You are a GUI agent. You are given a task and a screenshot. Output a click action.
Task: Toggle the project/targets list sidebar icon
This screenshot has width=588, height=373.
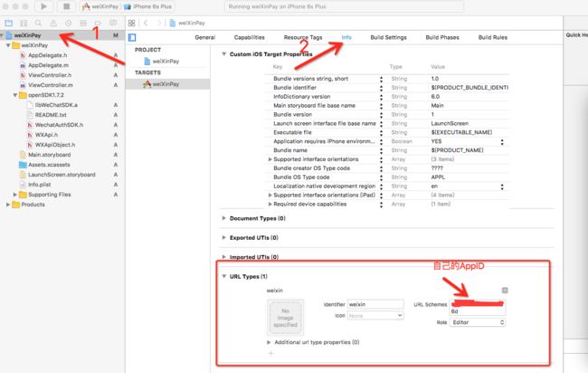tap(132, 37)
